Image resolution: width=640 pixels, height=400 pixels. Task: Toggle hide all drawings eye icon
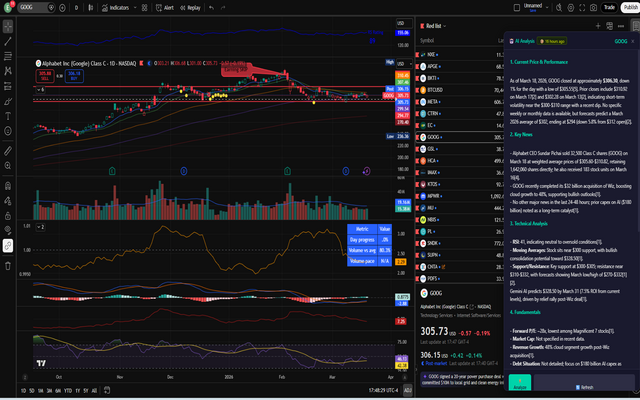tap(8, 230)
